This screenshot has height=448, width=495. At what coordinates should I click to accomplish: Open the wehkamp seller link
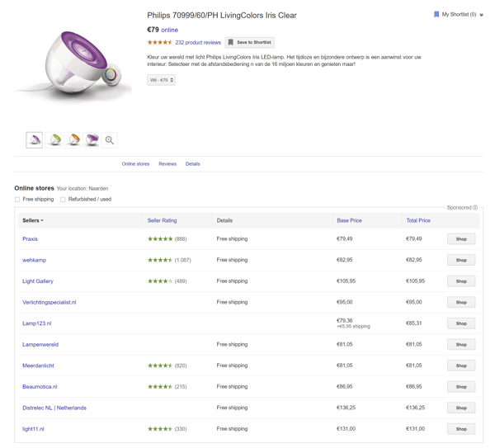click(x=34, y=260)
